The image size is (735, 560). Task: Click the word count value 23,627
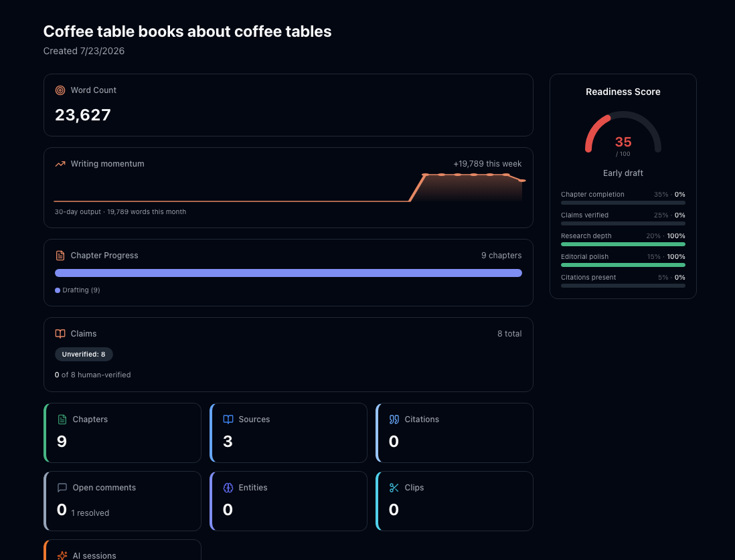pos(83,115)
